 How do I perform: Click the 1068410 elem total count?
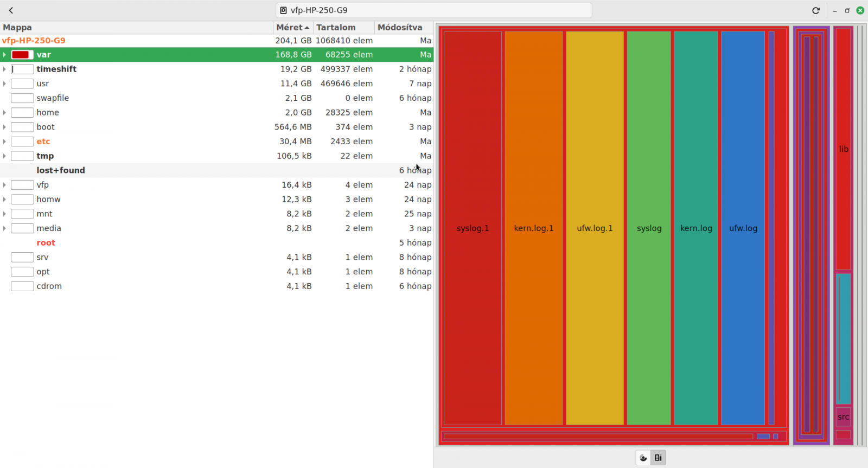click(344, 41)
